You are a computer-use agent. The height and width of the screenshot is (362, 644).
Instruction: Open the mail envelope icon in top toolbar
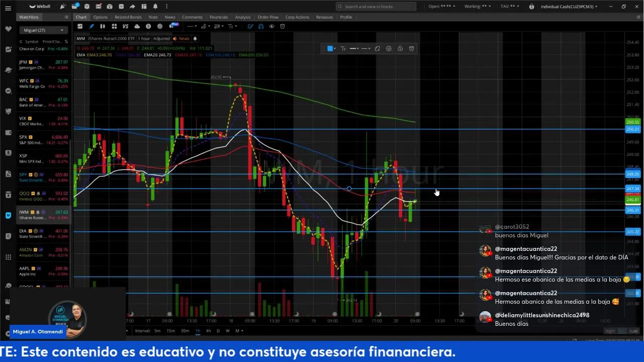click(x=98, y=6)
